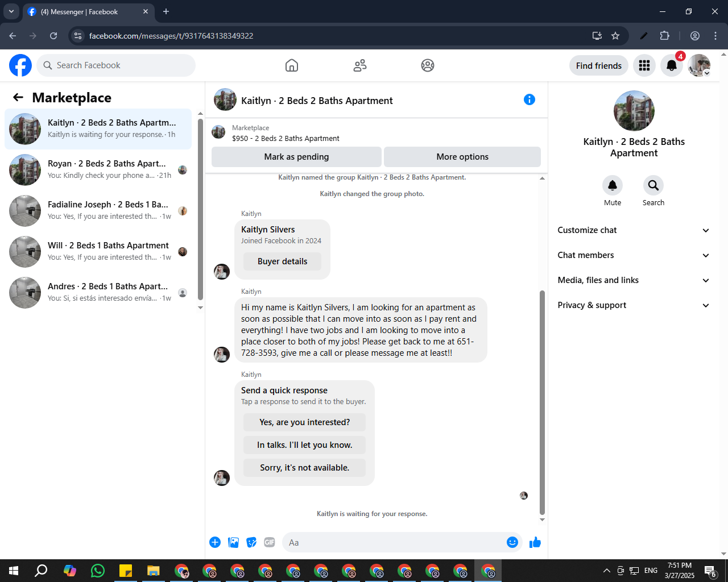Send 'Sorry, it's not available.' response
Screen dimensions: 728x582
click(304, 468)
